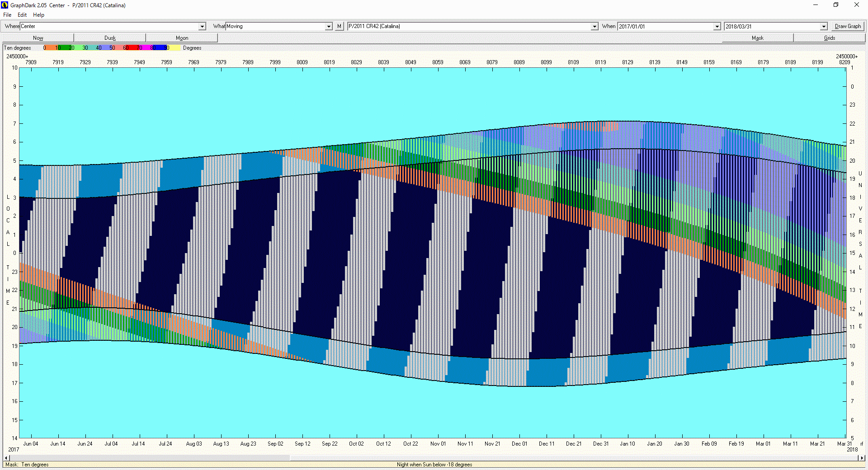Expand the start date 2017/01/01 dropdown
Image resolution: width=868 pixels, height=470 pixels.
pyautogui.click(x=717, y=27)
